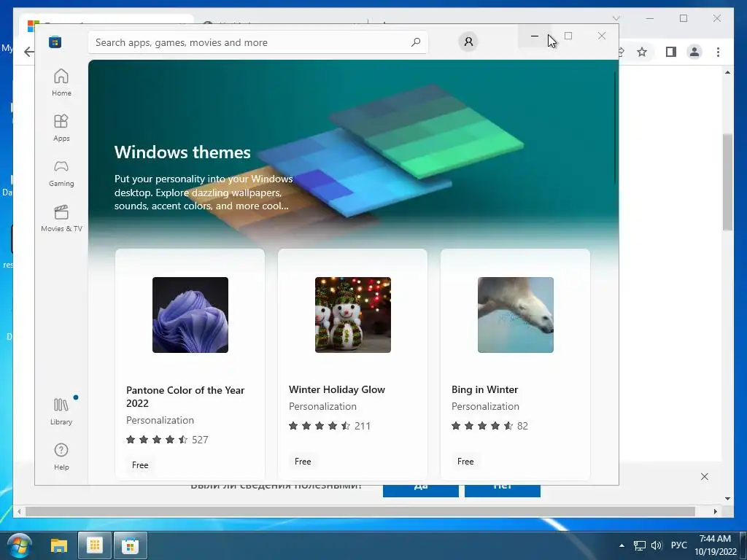Focus the Store search box
The width and height of the screenshot is (747, 560).
click(258, 42)
